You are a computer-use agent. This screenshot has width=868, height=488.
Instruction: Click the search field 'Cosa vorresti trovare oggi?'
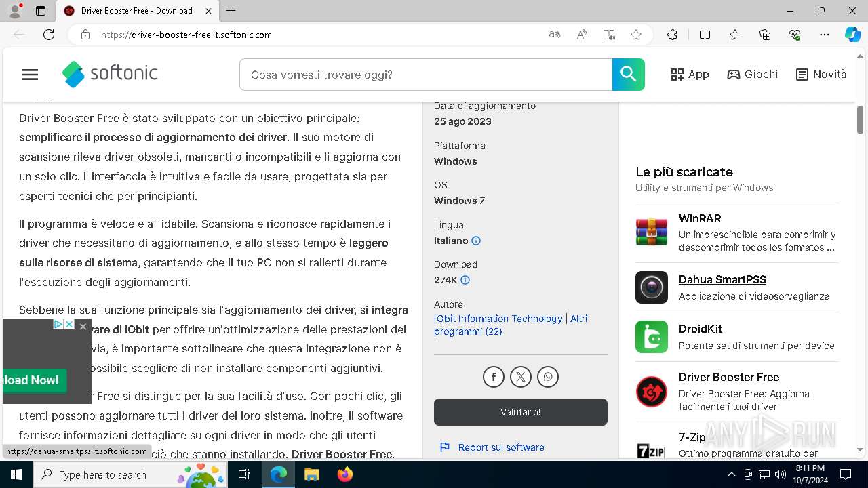tap(426, 75)
